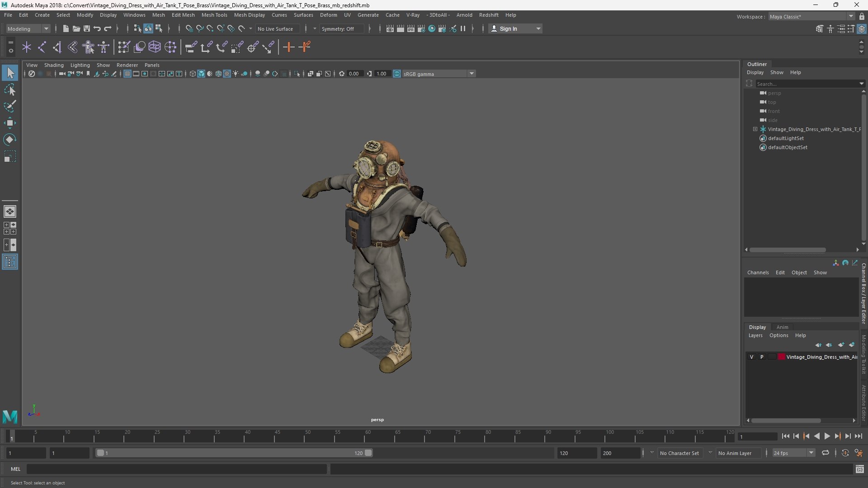
Task: Click the Save Scene icon
Action: [x=86, y=28]
